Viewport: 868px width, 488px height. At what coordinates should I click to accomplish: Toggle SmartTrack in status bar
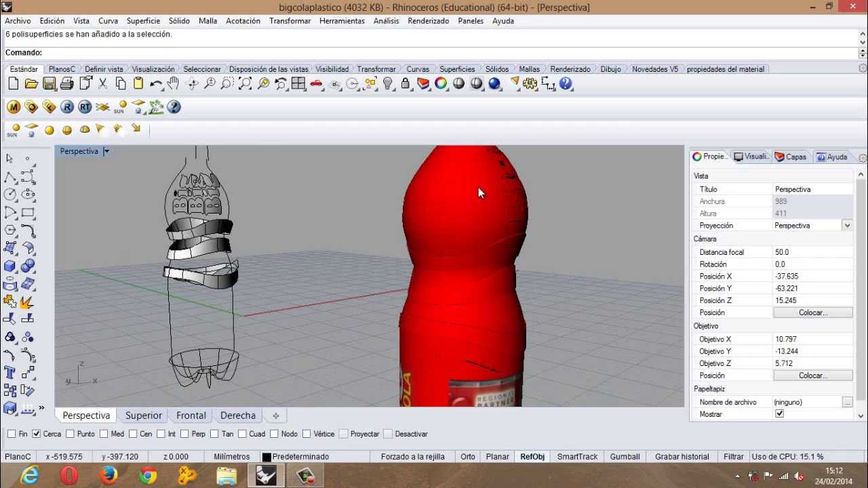[x=577, y=457]
